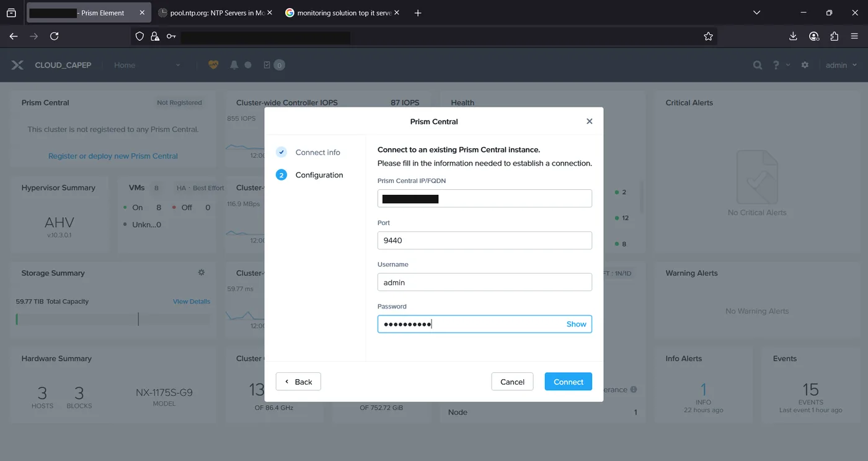This screenshot has width=868, height=461.
Task: Open the tasks checklist icon
Action: click(267, 65)
